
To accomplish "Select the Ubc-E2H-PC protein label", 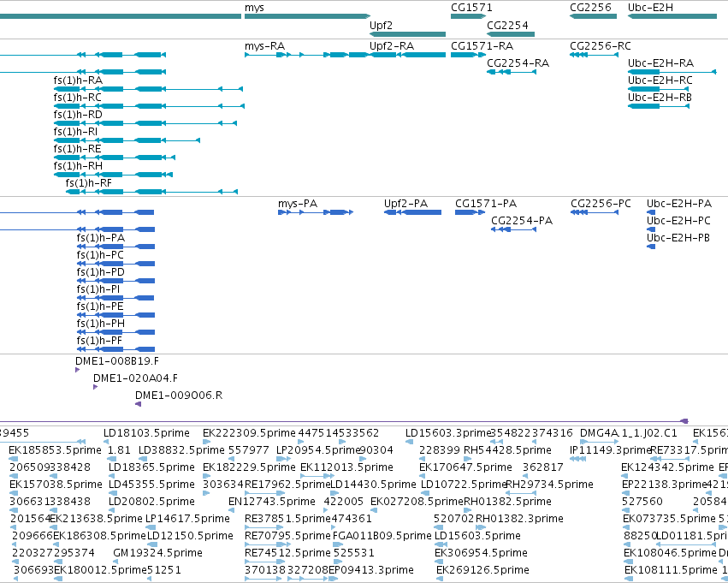I will 678,221.
